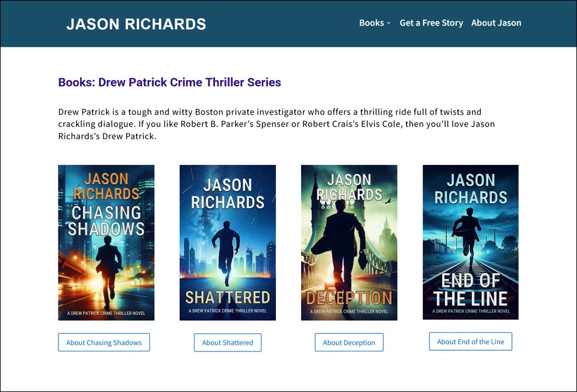The height and width of the screenshot is (392, 577).
Task: Select the End of the Line cover
Action: 470,242
